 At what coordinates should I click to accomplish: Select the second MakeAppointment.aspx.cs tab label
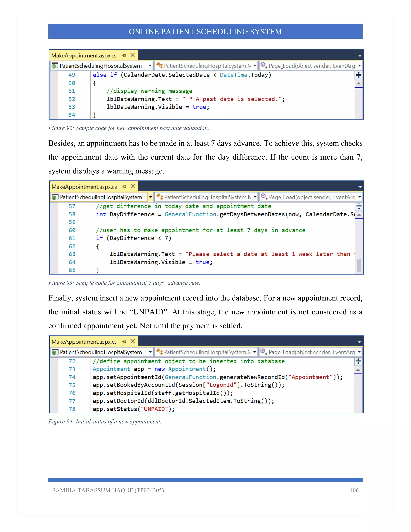tap(84, 187)
